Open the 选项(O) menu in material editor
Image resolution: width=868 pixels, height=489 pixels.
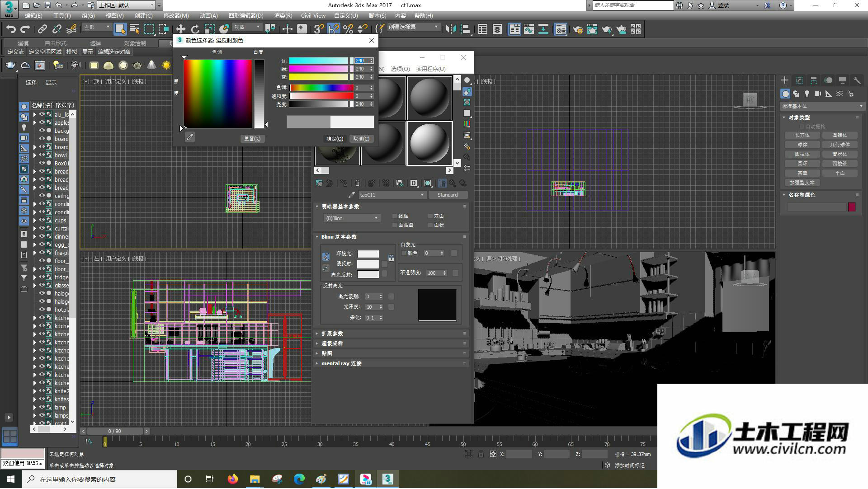tap(400, 69)
